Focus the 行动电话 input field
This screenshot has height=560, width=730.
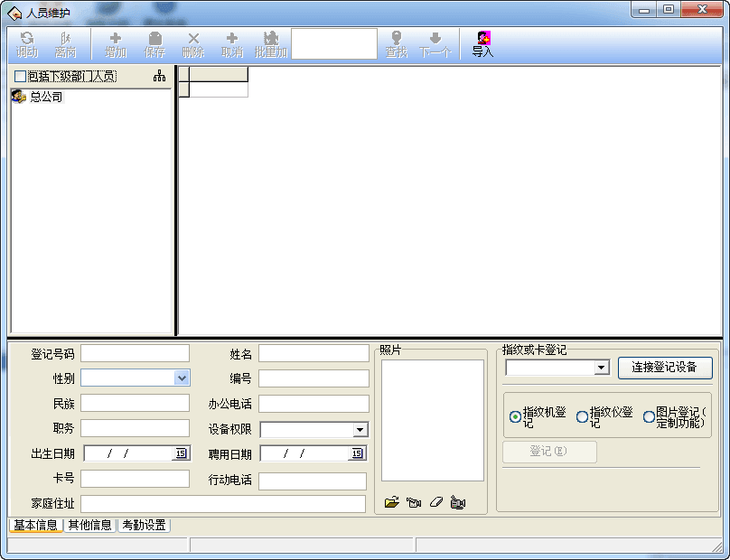tap(313, 481)
